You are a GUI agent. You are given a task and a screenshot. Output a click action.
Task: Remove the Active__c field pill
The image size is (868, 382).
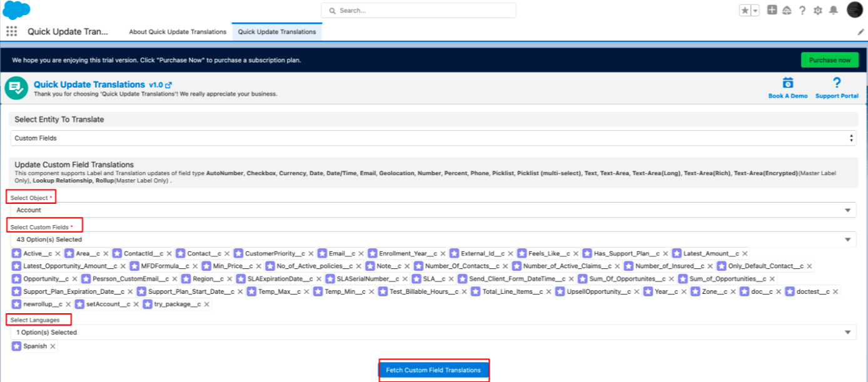pos(58,254)
